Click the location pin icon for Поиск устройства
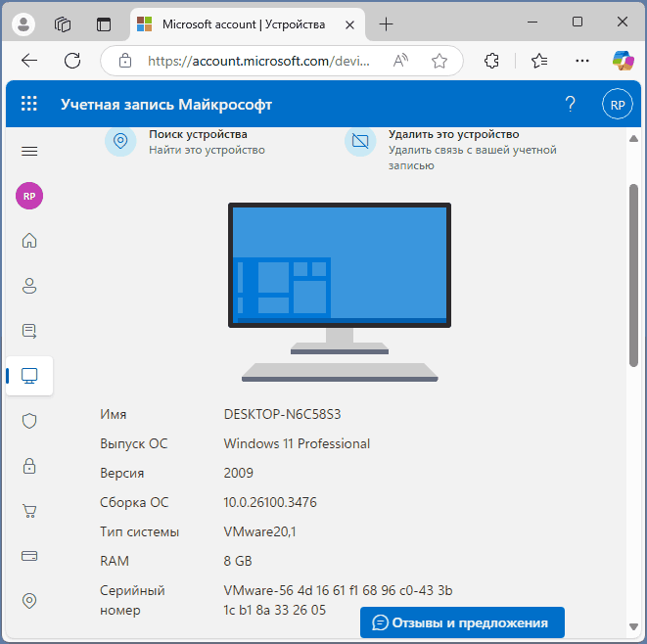 pos(120,141)
